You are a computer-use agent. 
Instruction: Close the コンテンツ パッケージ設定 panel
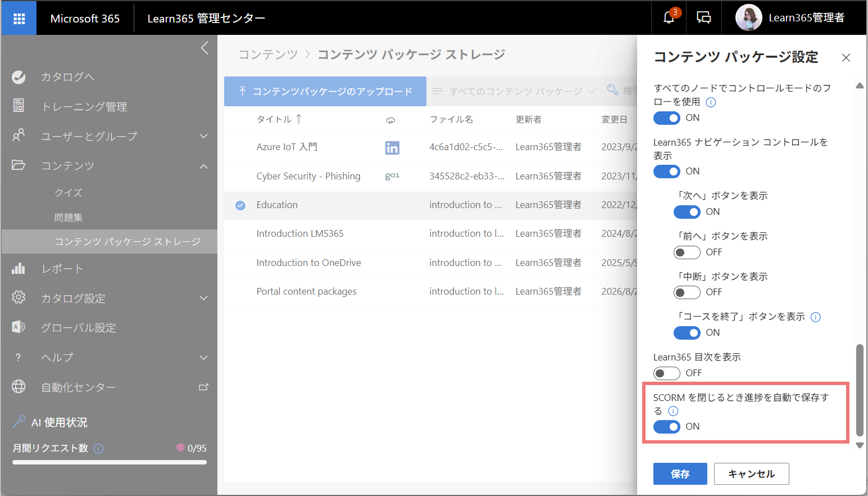pos(846,57)
